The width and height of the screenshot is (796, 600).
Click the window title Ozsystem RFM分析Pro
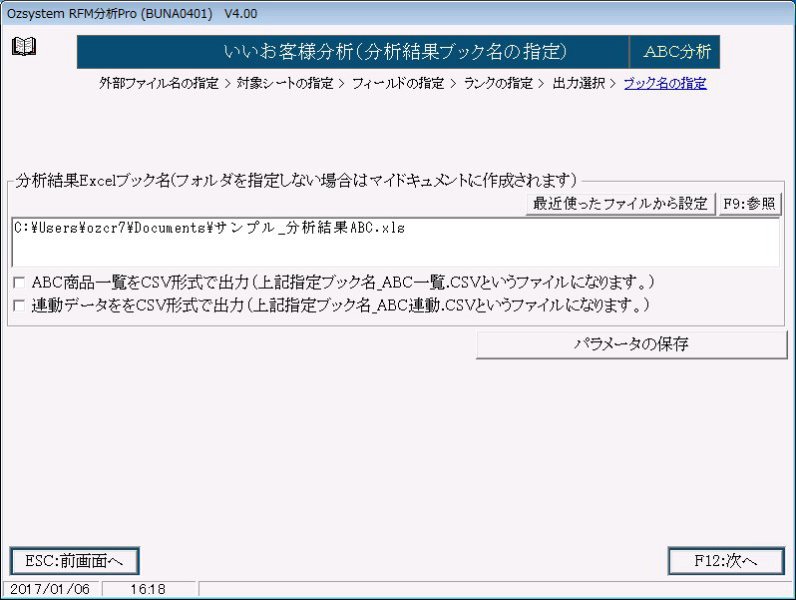pyautogui.click(x=132, y=13)
